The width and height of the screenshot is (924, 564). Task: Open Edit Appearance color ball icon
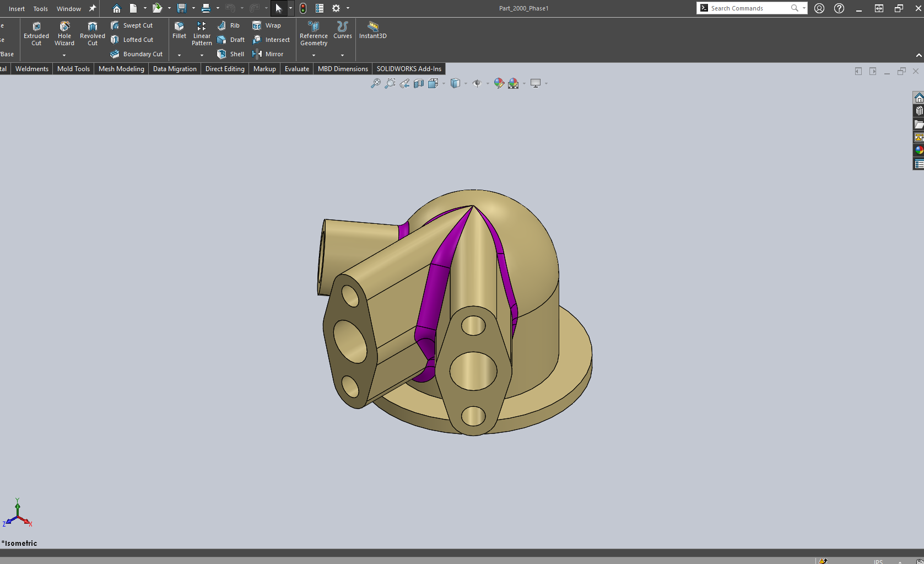click(x=499, y=83)
